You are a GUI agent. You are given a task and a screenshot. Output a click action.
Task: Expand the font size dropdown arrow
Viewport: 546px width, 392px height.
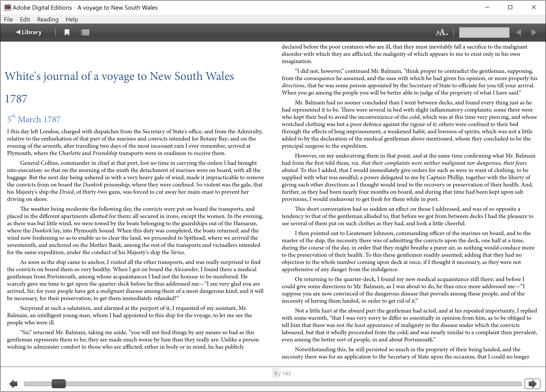coord(447,34)
